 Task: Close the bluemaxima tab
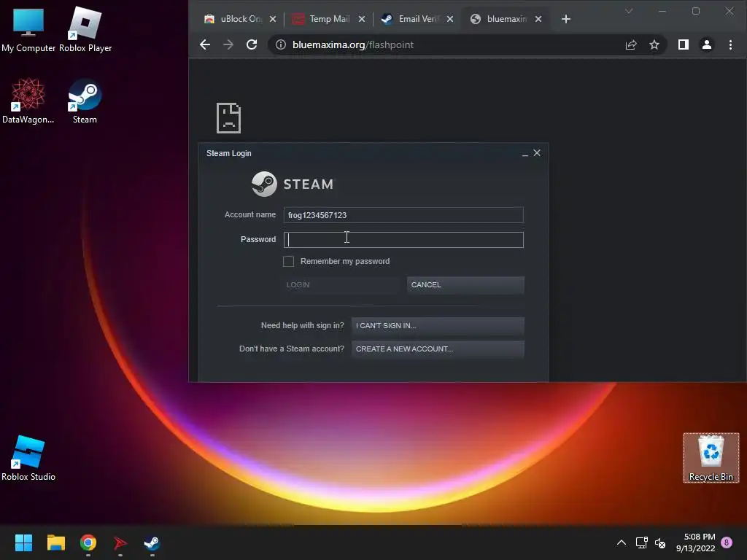538,19
